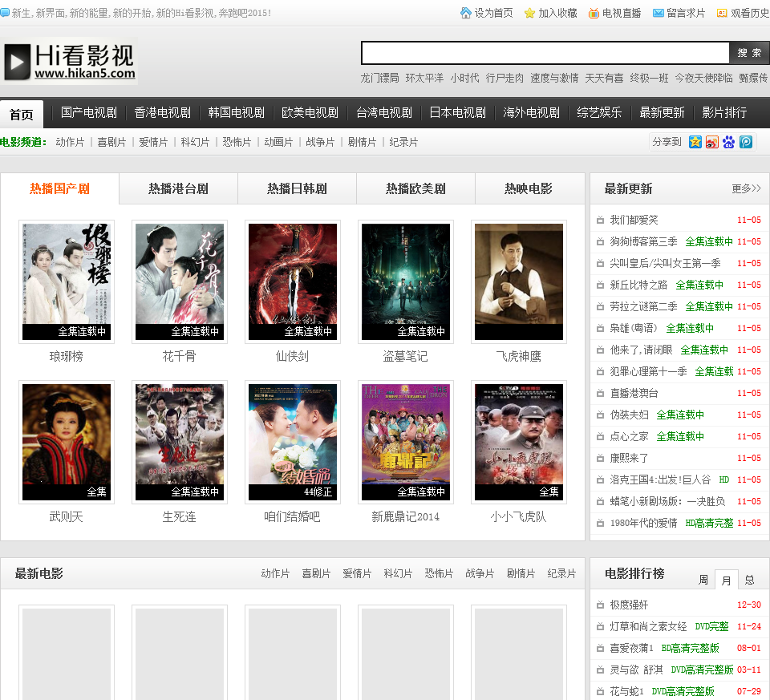Click the envelope icon beside 留言求片
The image size is (770, 700).
point(658,14)
